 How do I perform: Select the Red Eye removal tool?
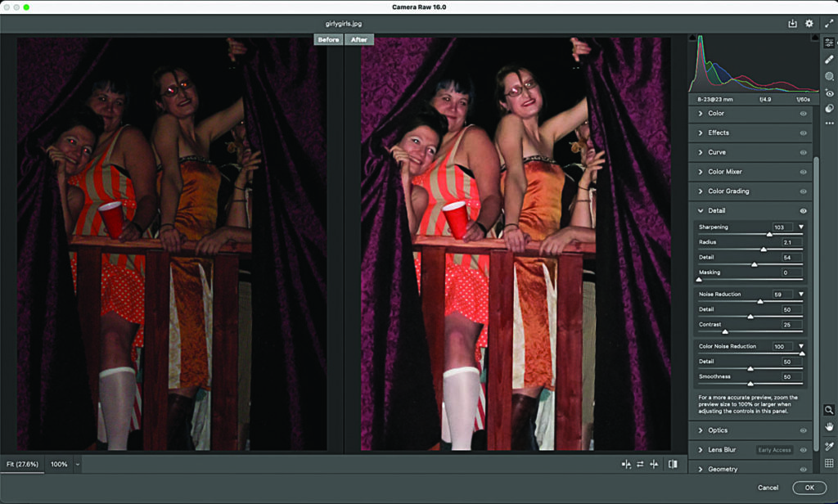point(829,92)
